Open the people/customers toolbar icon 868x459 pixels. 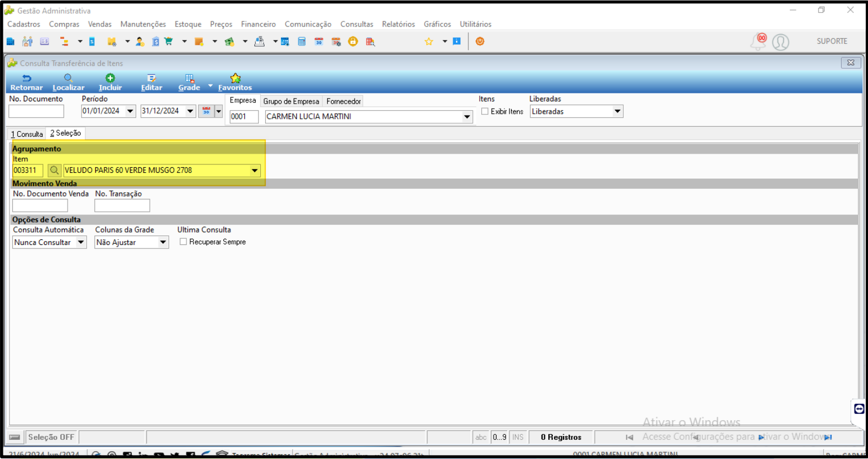point(27,42)
